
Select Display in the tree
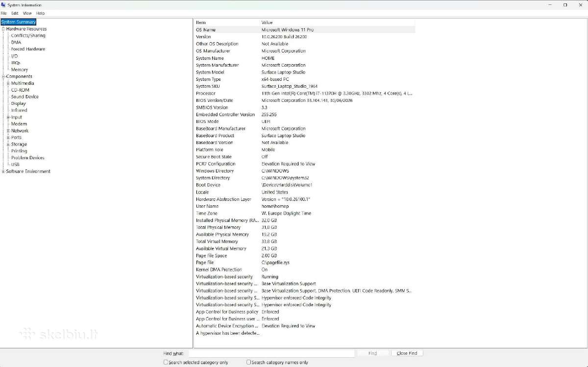[x=19, y=103]
